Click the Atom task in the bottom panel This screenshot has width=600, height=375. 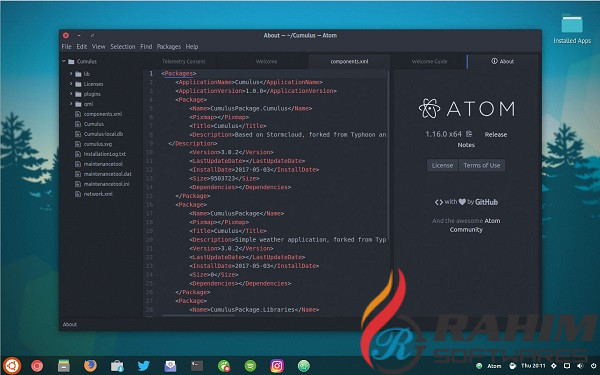(x=489, y=366)
